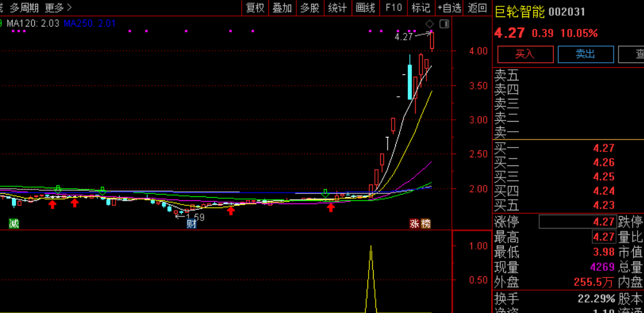644x313 pixels.
Task: Click the 卖一 row label
Action: coord(506,133)
